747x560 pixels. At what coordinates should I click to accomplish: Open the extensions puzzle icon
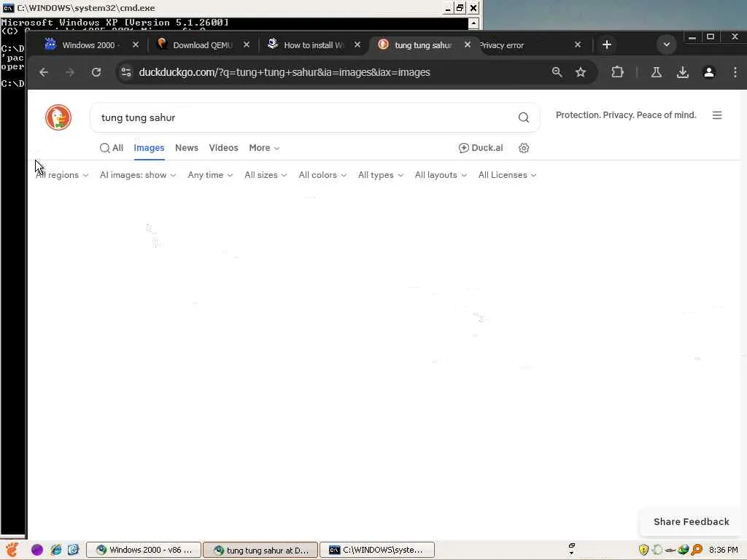pyautogui.click(x=617, y=72)
